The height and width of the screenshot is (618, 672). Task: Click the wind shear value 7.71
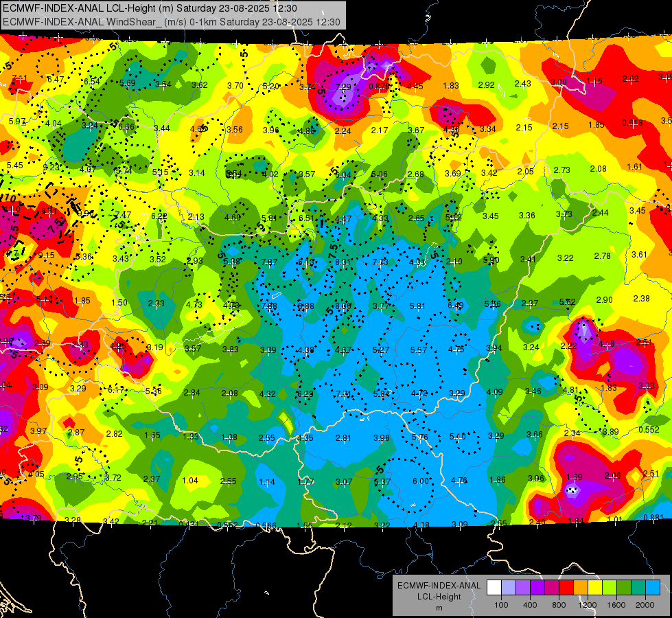click(x=343, y=393)
